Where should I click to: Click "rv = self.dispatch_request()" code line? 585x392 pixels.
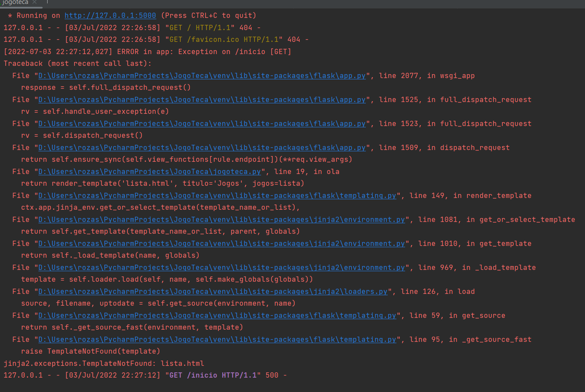point(82,136)
